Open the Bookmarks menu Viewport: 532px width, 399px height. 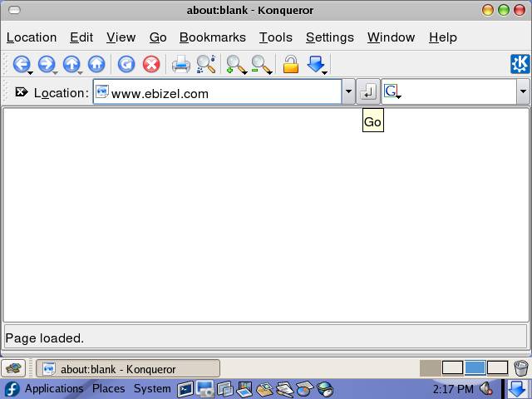(212, 37)
